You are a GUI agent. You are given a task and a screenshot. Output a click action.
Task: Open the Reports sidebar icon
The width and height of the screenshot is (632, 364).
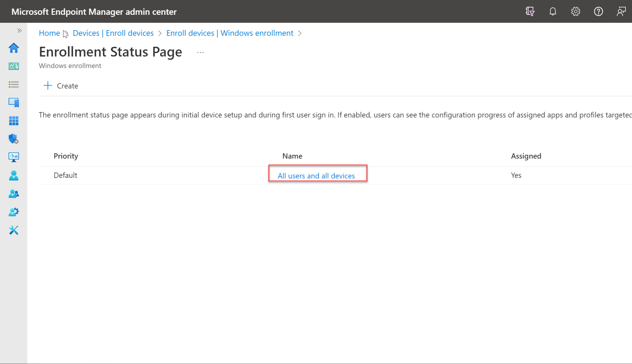pos(14,157)
